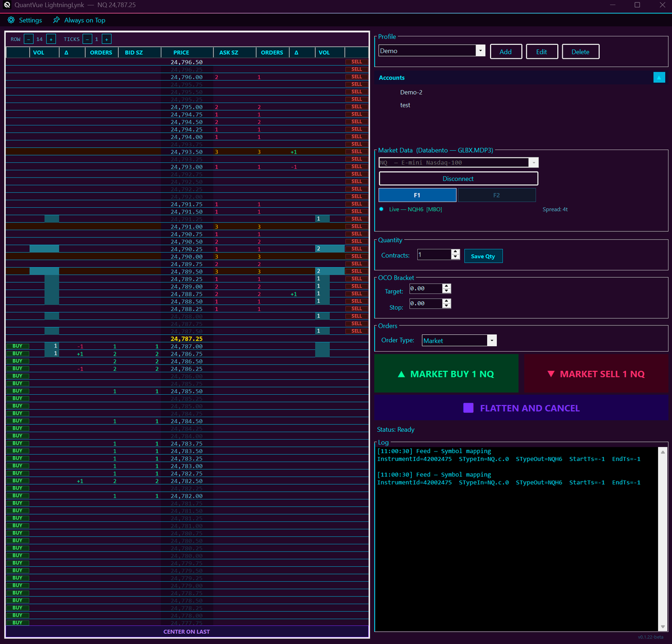Select the test account
This screenshot has width=672, height=644.
click(x=405, y=105)
